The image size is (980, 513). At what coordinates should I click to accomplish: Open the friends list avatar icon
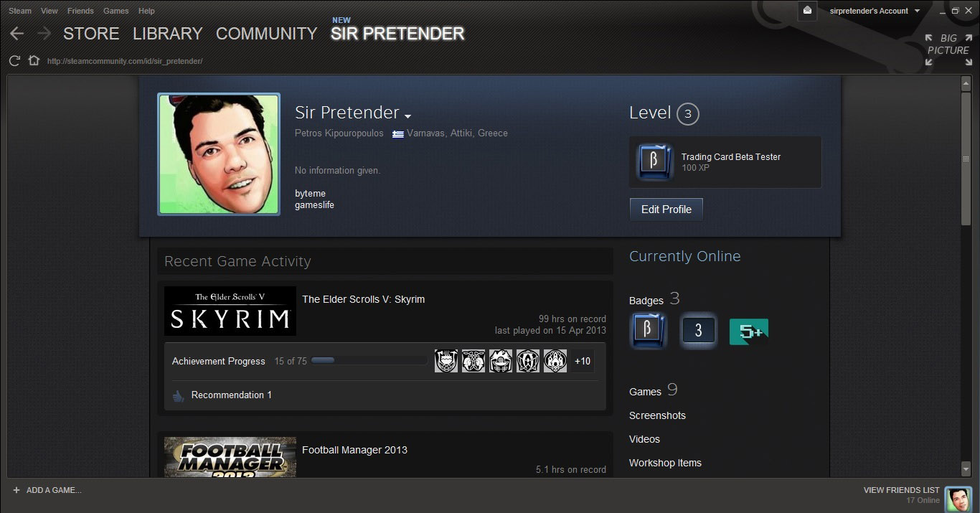958,499
